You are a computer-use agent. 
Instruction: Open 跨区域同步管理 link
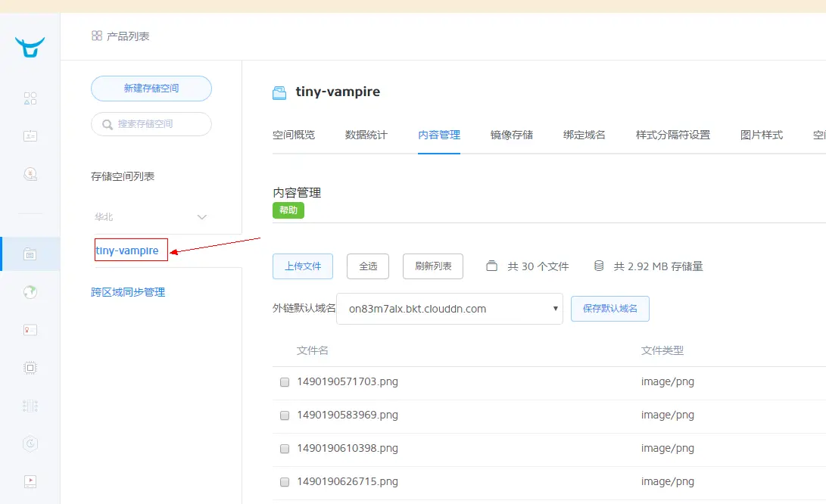[128, 292]
